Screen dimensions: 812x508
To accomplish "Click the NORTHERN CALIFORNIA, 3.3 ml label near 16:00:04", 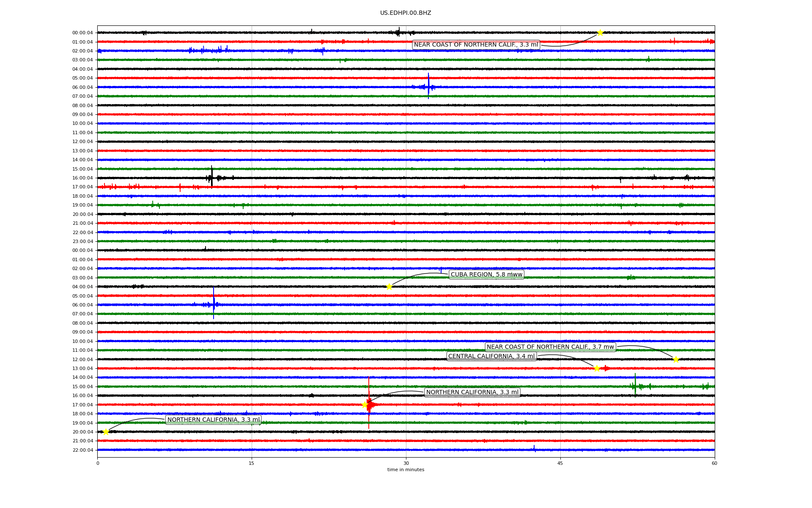I will tap(472, 392).
